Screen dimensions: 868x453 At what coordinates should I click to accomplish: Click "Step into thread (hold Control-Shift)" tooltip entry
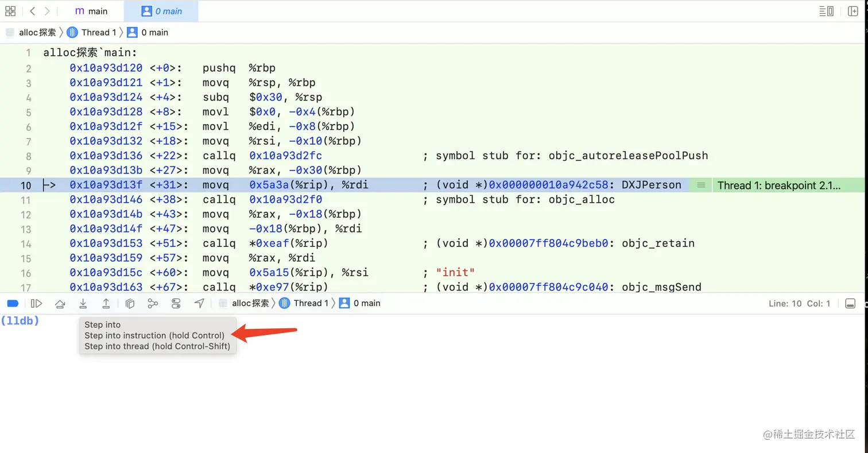[157, 346]
